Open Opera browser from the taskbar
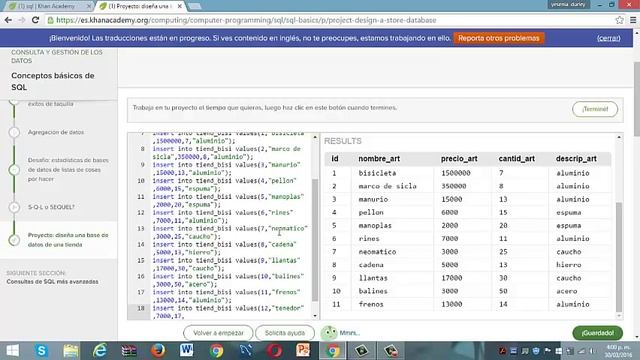Screen dimensions: 640x360 tap(275, 351)
